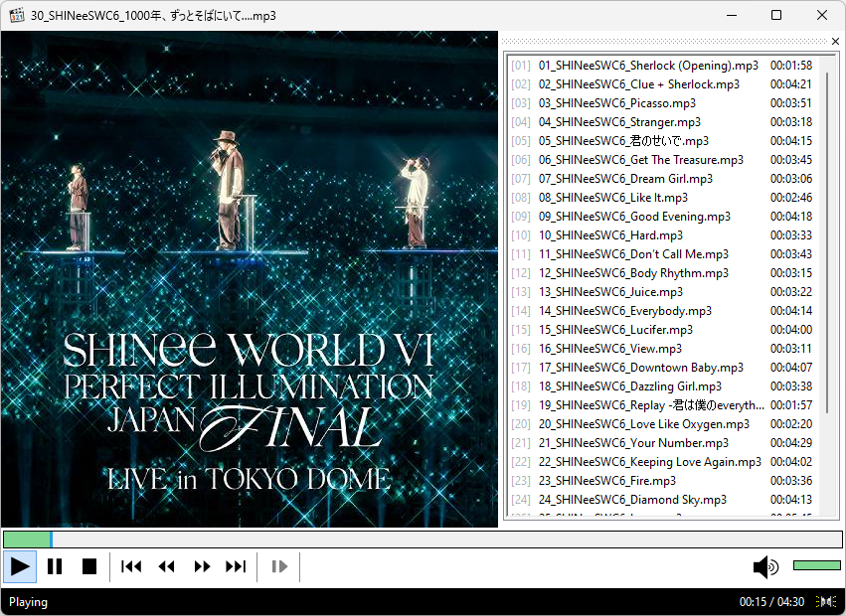Select 23_SHINeeSWC6_Fire.mp3 track
This screenshot has width=846, height=616.
[x=662, y=481]
